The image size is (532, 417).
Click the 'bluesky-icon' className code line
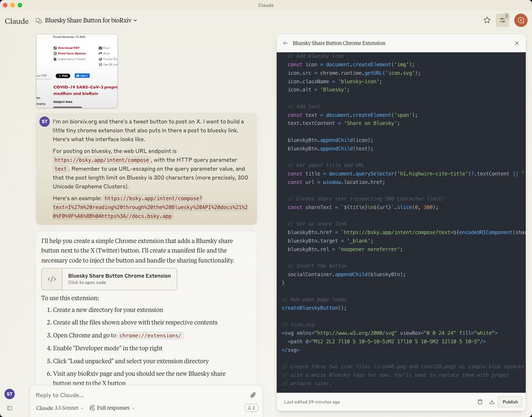[335, 81]
